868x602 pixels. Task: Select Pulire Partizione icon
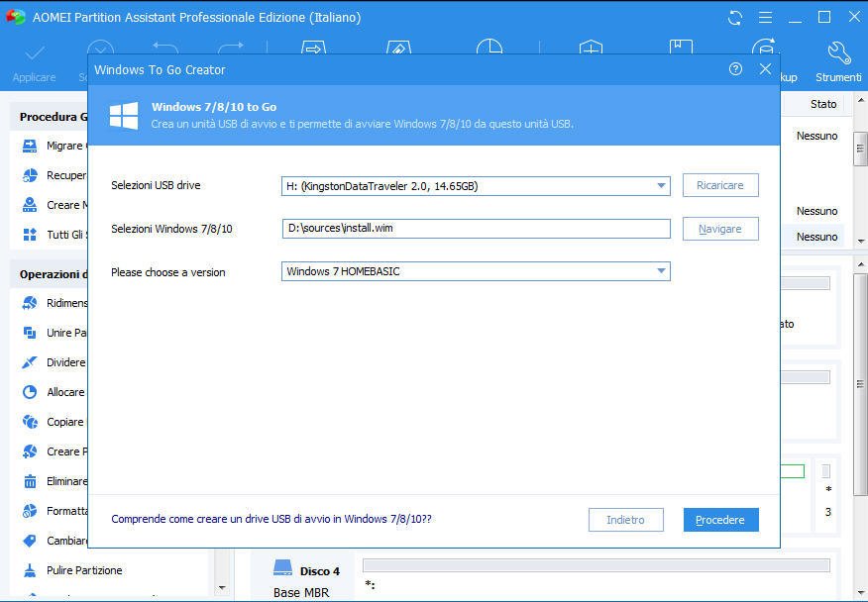30,570
